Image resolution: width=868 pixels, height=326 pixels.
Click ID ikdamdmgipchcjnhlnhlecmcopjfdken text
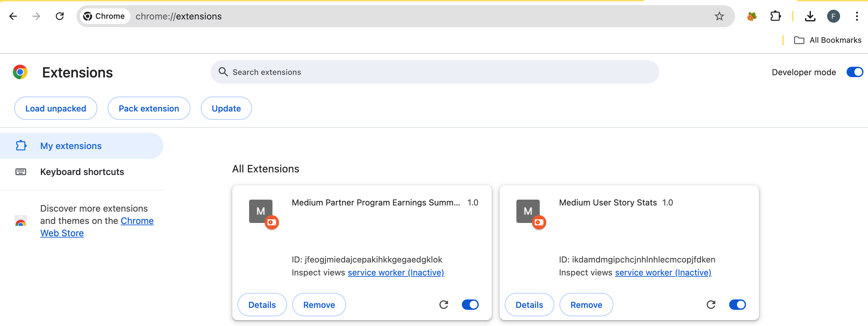pyautogui.click(x=637, y=259)
